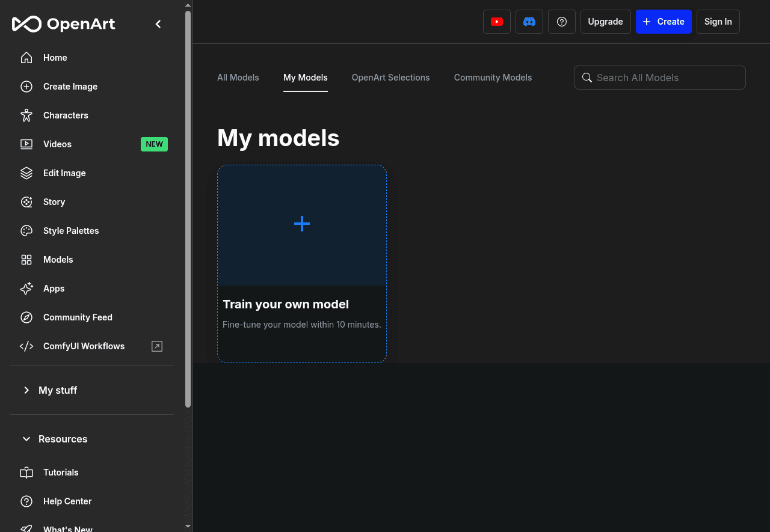Click the blue Create button
Viewport: 770px width, 532px height.
click(663, 22)
